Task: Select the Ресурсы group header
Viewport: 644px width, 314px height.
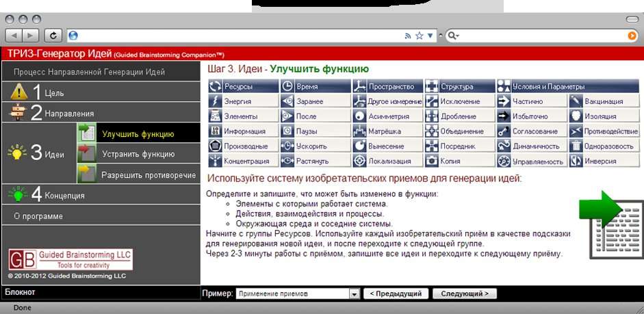Action: 244,86
